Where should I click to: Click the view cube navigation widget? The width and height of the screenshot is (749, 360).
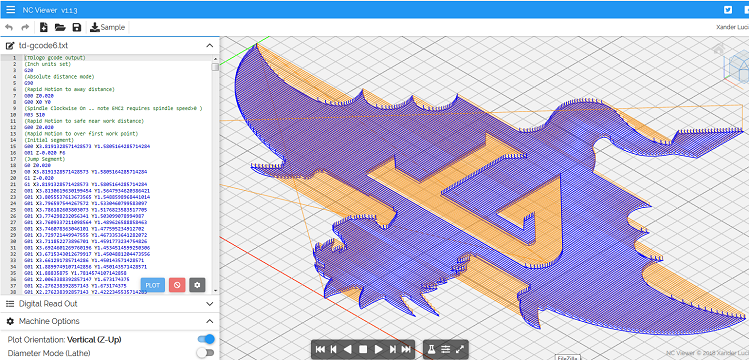(738, 67)
